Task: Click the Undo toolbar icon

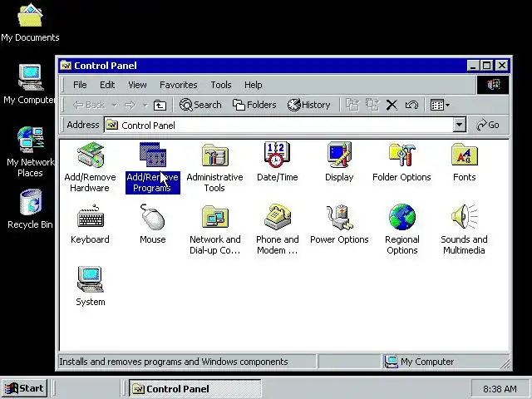Action: (411, 106)
